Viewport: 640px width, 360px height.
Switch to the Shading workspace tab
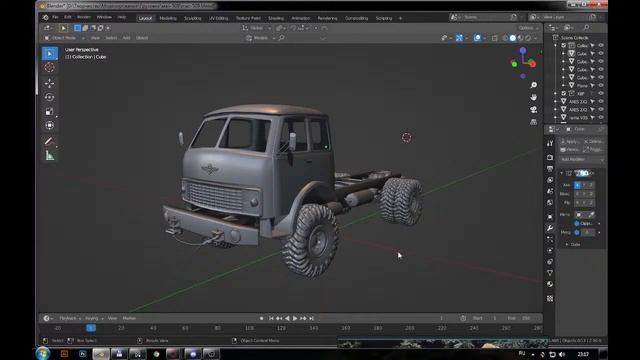tap(276, 18)
